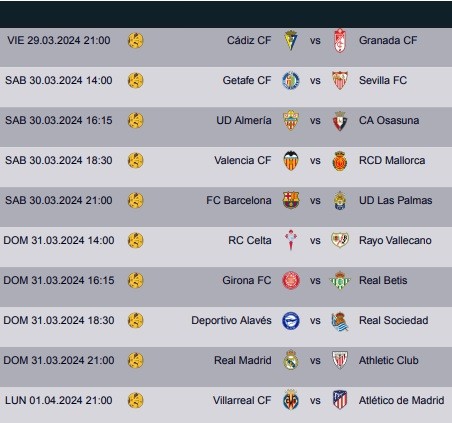Open the Atlético de Madrid crest
The height and width of the screenshot is (423, 452).
point(340,400)
